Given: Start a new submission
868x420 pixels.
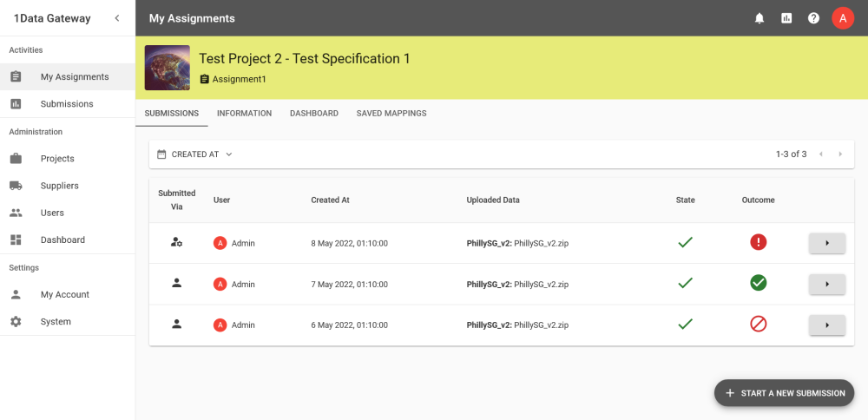Looking at the screenshot, I should point(785,393).
